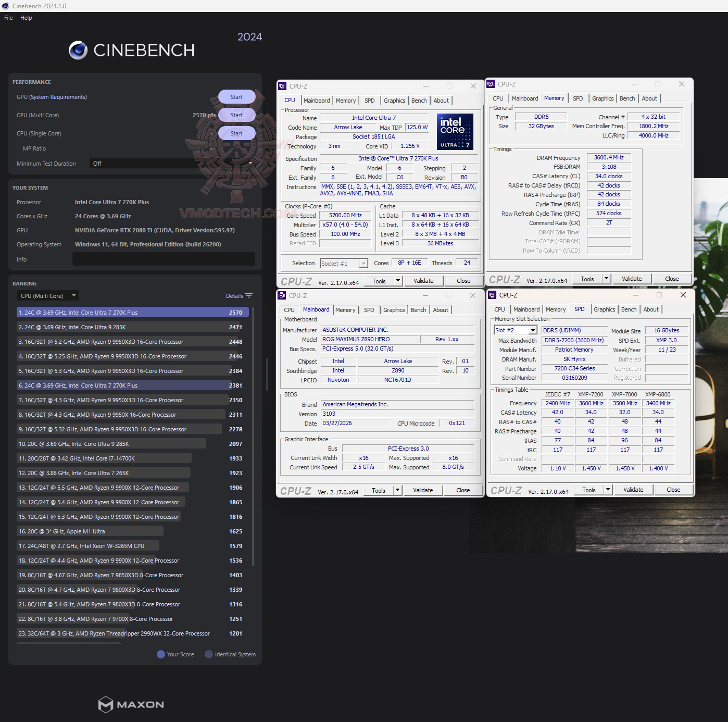
Task: Click Validate in the CPU-Z window showing the SPD tab
Action: [633, 490]
